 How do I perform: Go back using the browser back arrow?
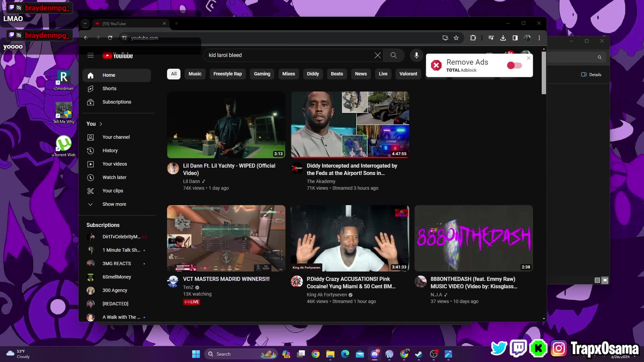click(x=86, y=38)
